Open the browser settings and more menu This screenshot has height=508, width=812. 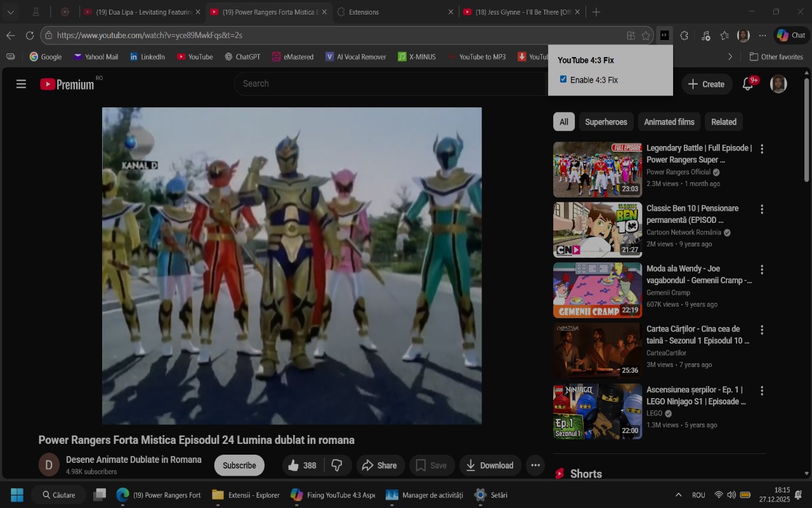click(x=763, y=36)
